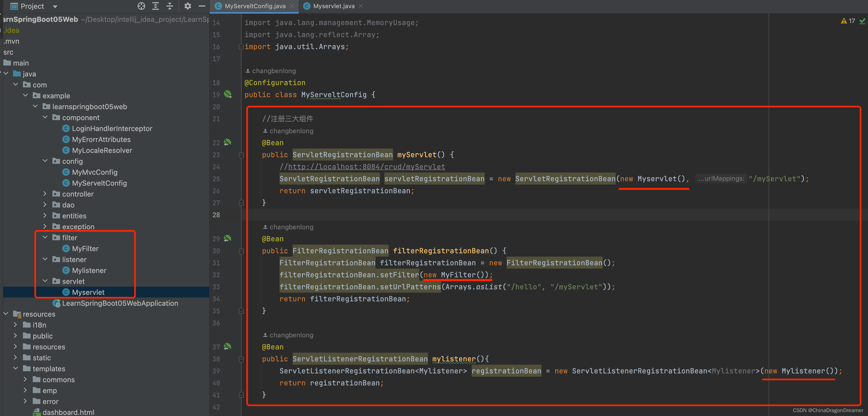This screenshot has height=416, width=868.
Task: Open MyFilter class in tree
Action: tap(85, 248)
